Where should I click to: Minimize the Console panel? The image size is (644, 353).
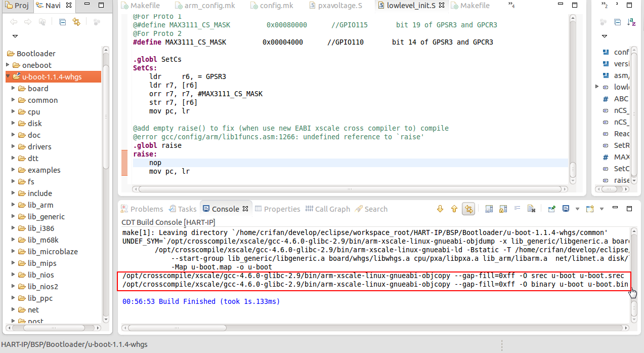point(615,208)
